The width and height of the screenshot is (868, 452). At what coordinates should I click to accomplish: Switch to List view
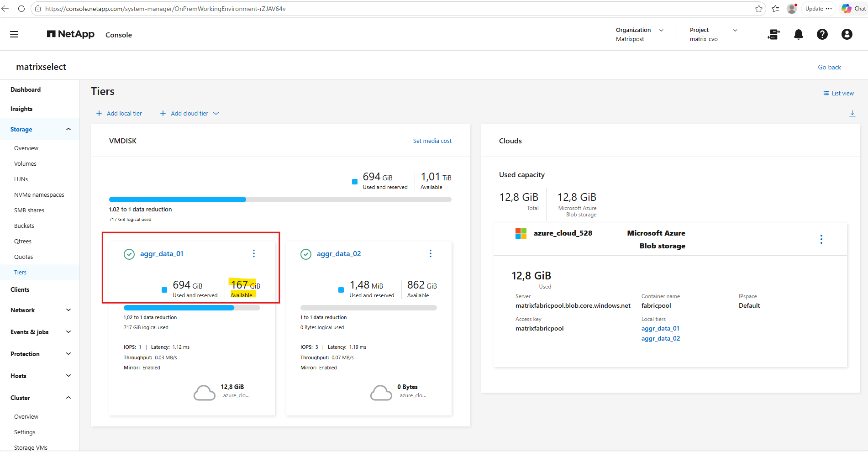click(838, 93)
